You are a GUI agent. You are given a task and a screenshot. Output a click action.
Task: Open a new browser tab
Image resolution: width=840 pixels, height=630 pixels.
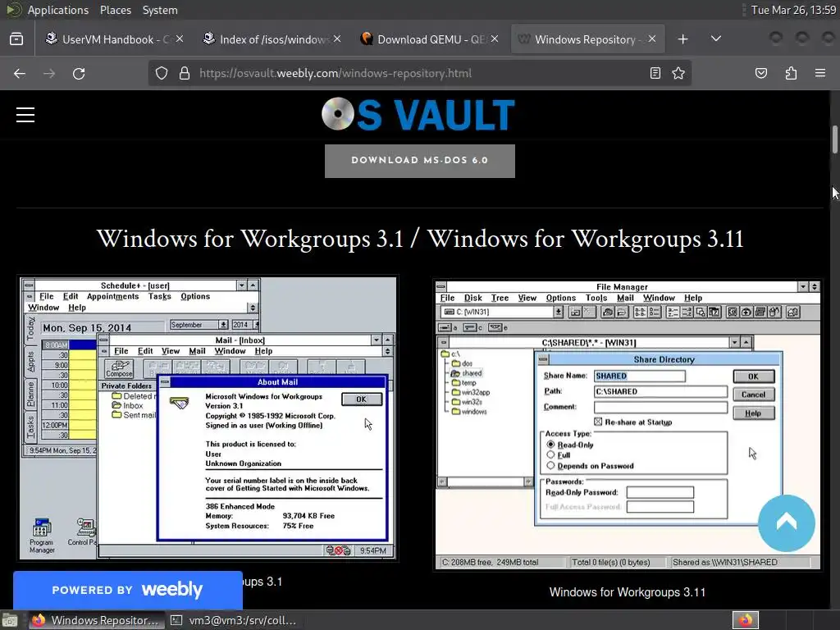pyautogui.click(x=682, y=39)
